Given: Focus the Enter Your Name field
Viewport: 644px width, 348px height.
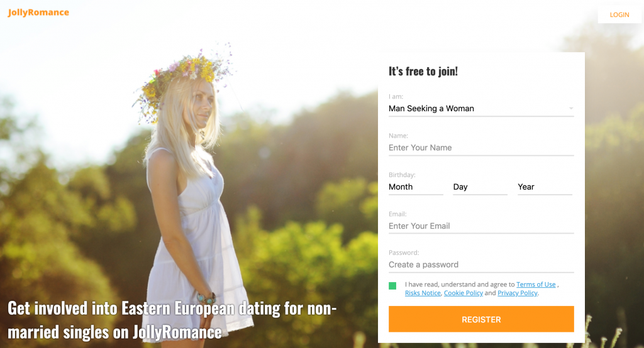Looking at the screenshot, I should pyautogui.click(x=481, y=148).
